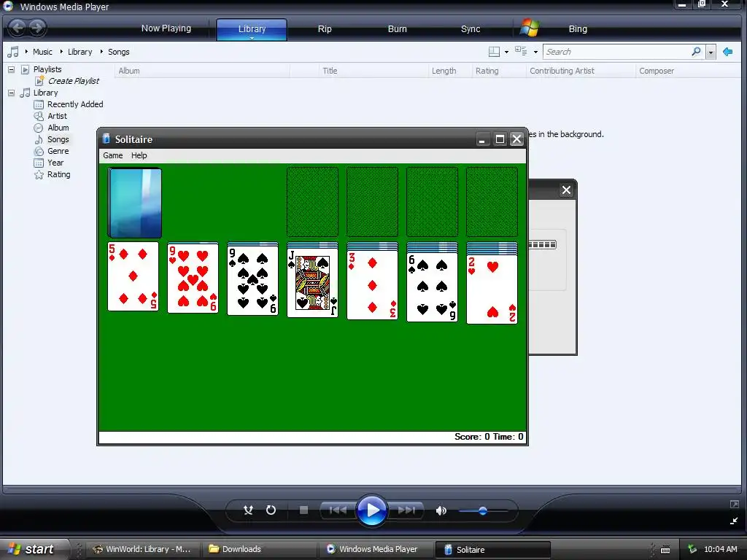This screenshot has height=560, width=747.
Task: Select the six of spades card
Action: tap(432, 287)
